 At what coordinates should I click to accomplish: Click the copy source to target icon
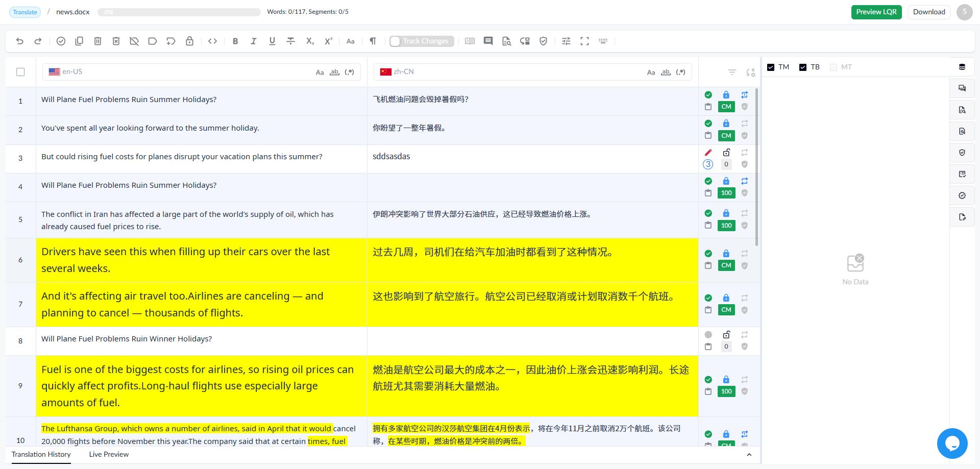79,41
